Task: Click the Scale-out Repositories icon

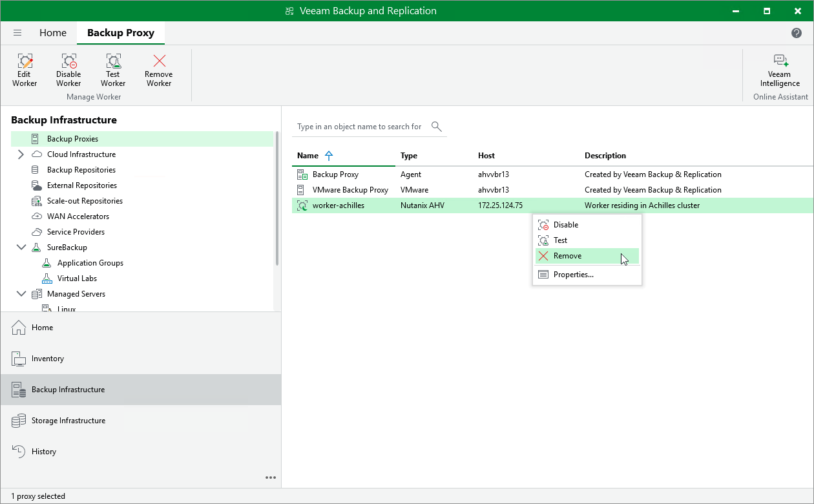Action: click(x=37, y=201)
